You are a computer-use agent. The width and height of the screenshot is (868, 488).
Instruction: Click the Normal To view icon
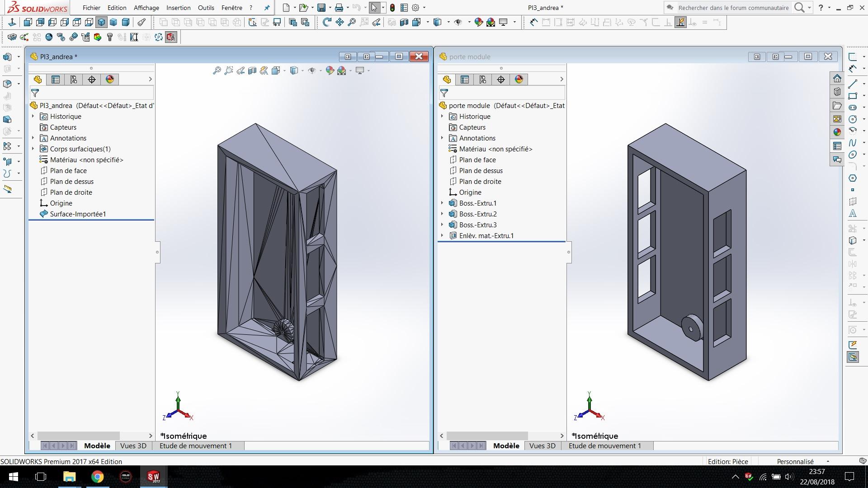pyautogui.click(x=12, y=22)
